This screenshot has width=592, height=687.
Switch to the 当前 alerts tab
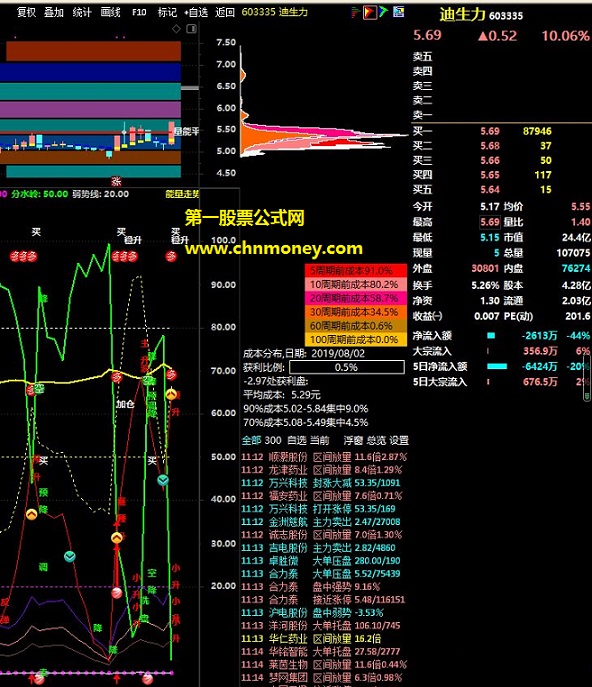click(x=319, y=440)
